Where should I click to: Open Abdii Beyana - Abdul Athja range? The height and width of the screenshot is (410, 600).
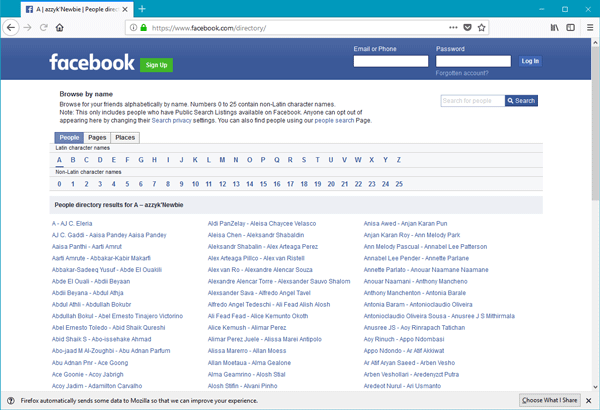tap(88, 293)
